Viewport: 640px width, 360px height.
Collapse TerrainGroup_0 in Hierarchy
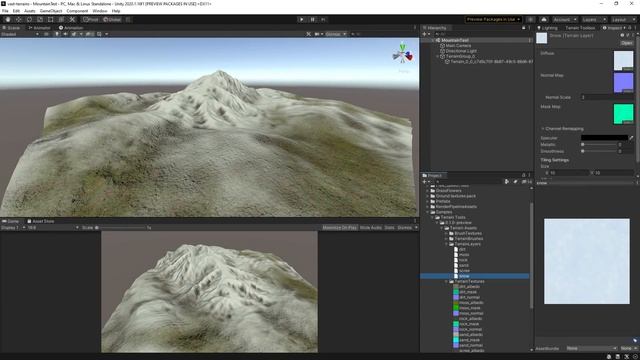[438, 56]
